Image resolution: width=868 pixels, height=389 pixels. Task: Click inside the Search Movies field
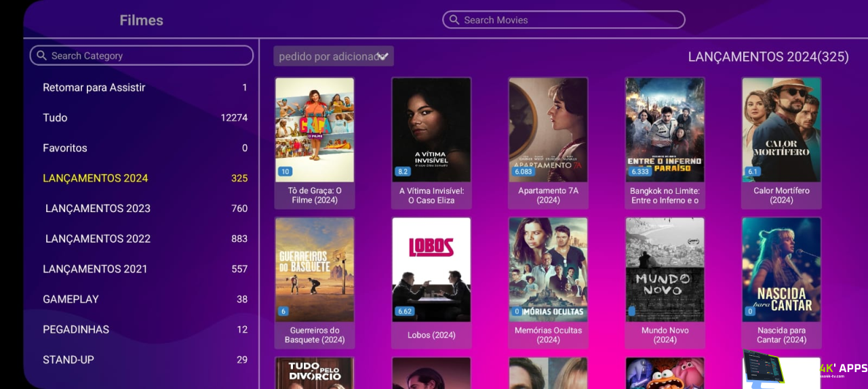(x=564, y=20)
